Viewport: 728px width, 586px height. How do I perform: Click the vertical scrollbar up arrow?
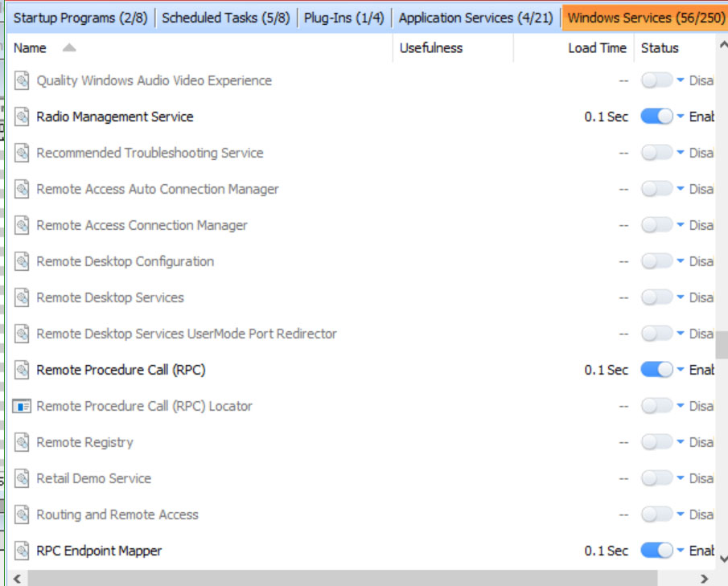click(723, 45)
